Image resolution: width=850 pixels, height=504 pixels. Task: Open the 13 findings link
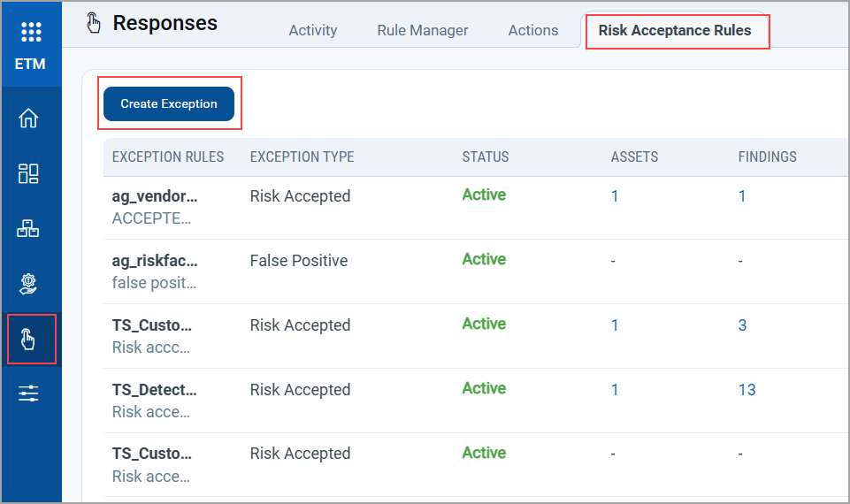[747, 390]
